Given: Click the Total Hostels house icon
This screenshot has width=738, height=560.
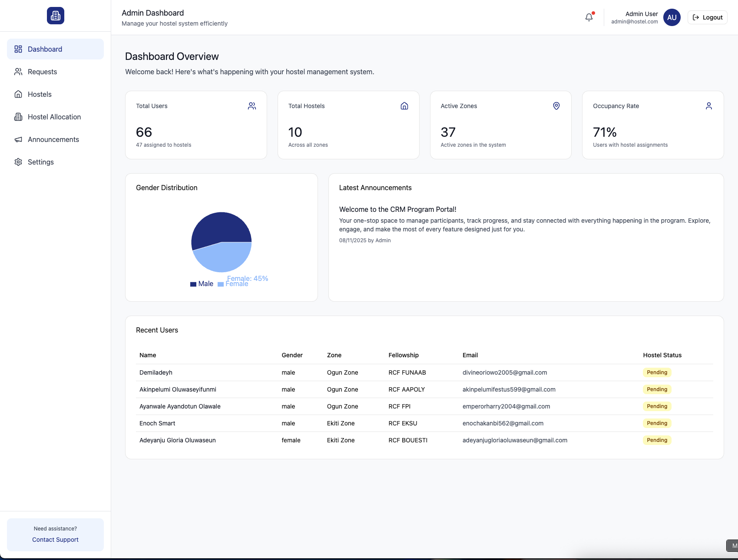Looking at the screenshot, I should coord(404,106).
